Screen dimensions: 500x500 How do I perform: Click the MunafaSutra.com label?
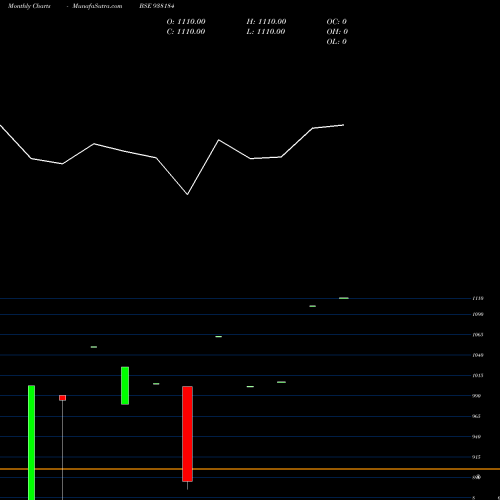(97, 6)
